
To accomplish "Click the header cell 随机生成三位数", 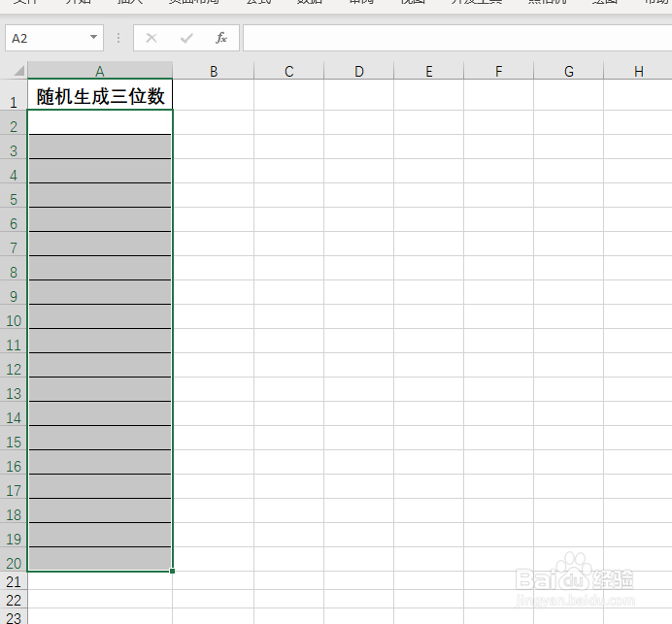I will 100,95.
